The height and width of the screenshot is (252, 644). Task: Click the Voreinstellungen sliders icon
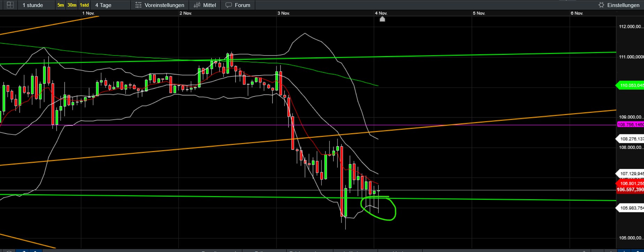click(x=138, y=5)
